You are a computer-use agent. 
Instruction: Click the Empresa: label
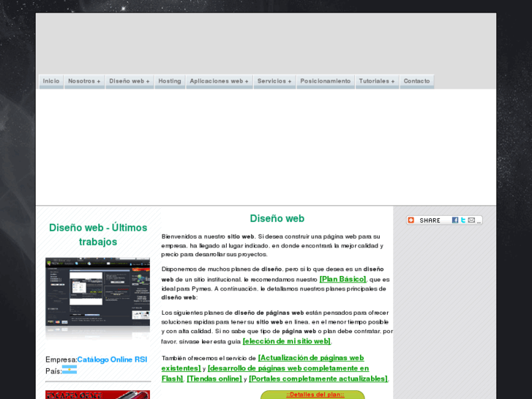(61, 359)
